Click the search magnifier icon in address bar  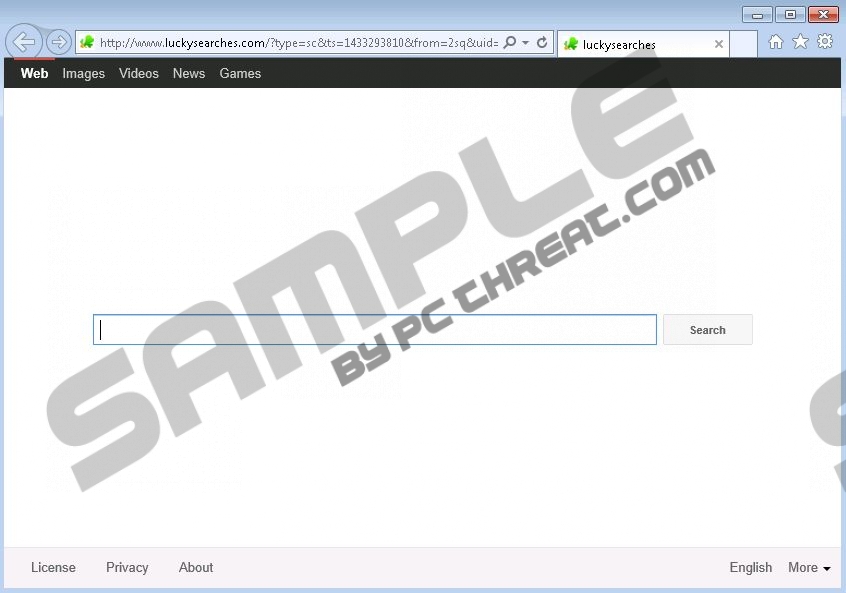tap(510, 43)
